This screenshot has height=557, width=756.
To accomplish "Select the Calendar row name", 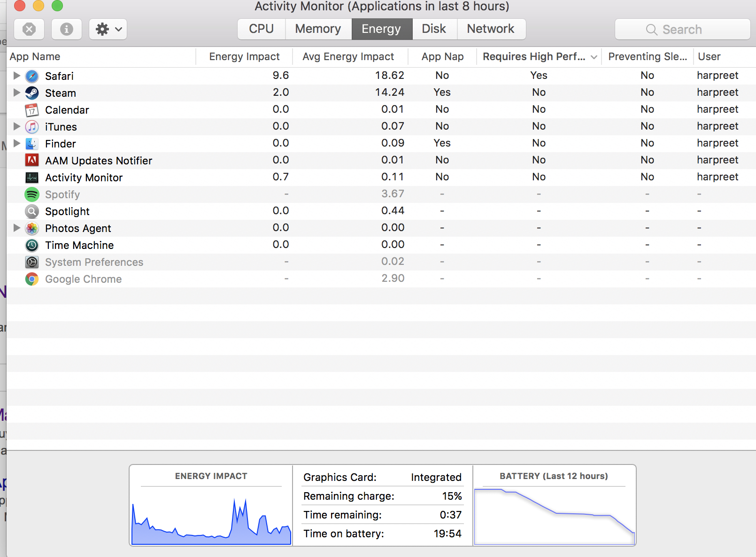I will click(67, 110).
